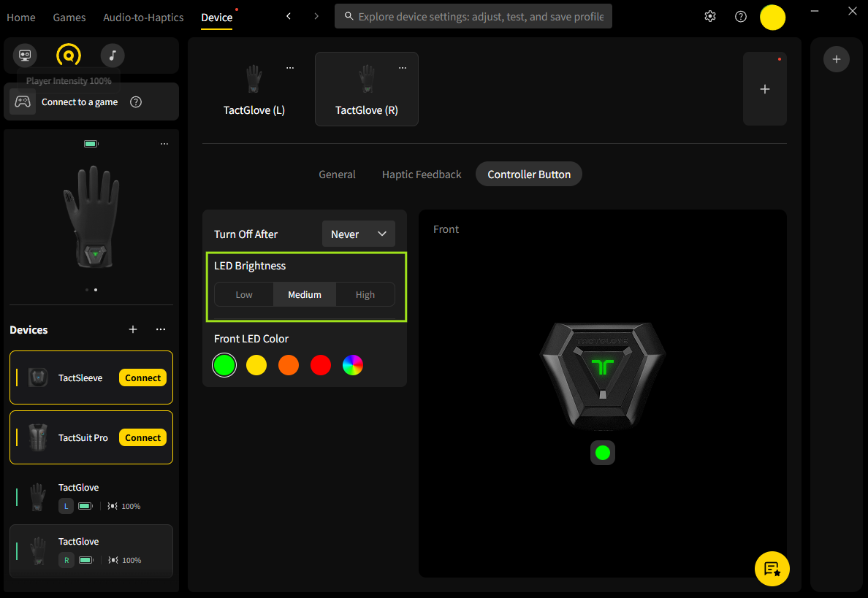Click right TactGlove 100% intensity value

(132, 560)
